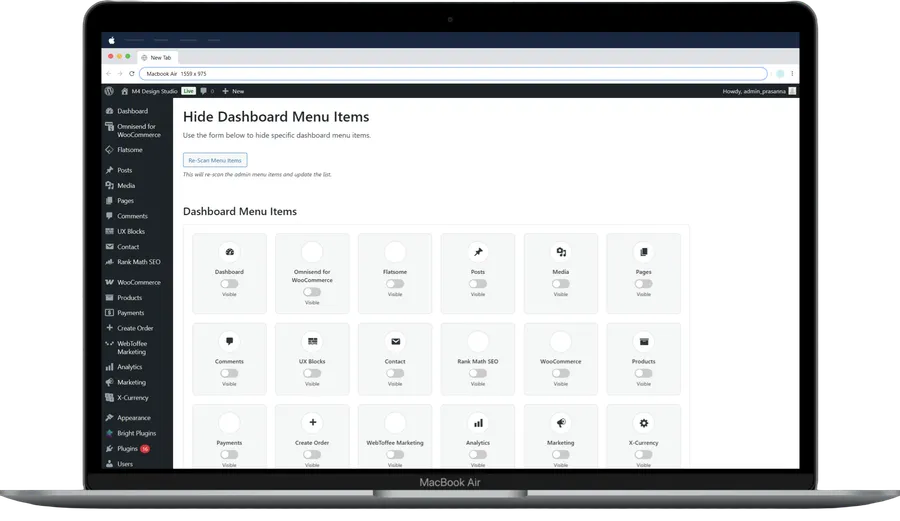Click the Rank Math SEO sidebar icon

(x=109, y=262)
